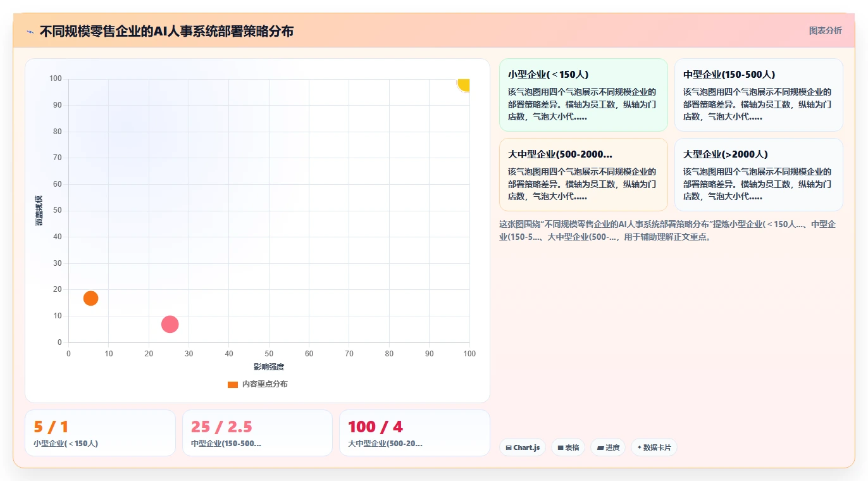Select the pink bubble on the chart

tap(170, 324)
